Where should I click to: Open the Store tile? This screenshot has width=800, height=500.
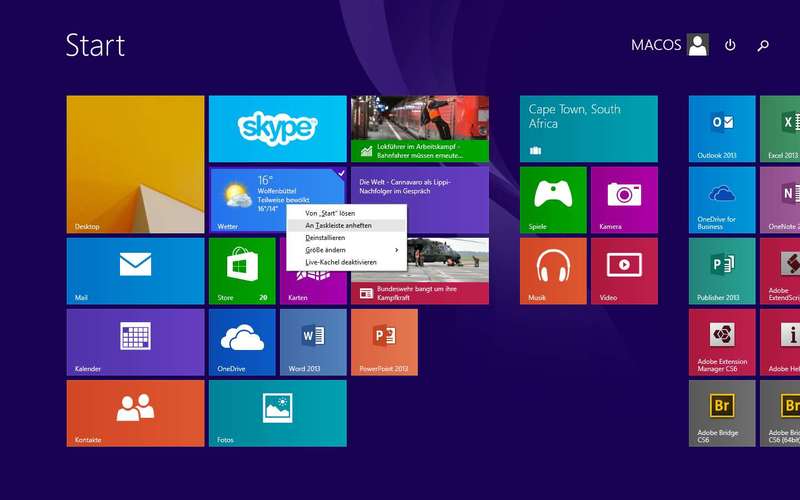pyautogui.click(x=242, y=271)
